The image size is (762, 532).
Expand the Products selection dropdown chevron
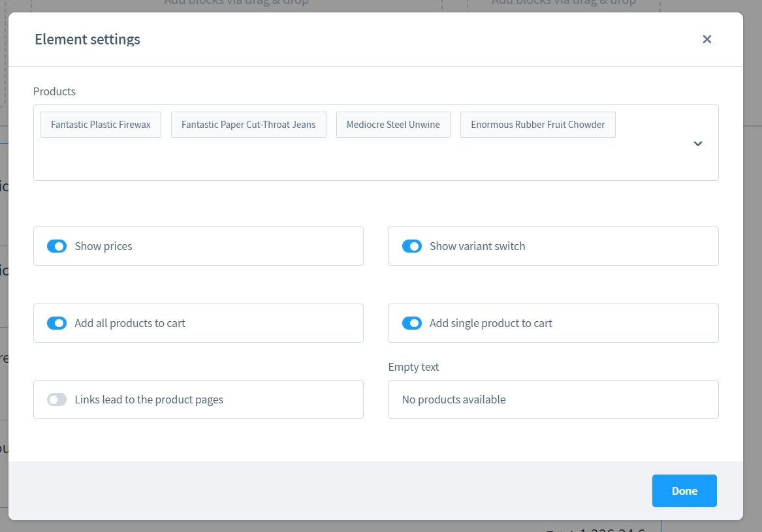click(x=697, y=144)
